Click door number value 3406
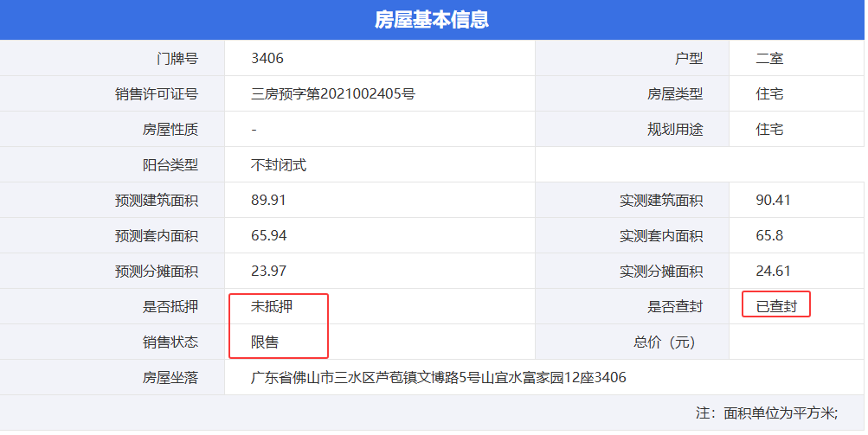Image resolution: width=868 pixels, height=435 pixels. [267, 58]
